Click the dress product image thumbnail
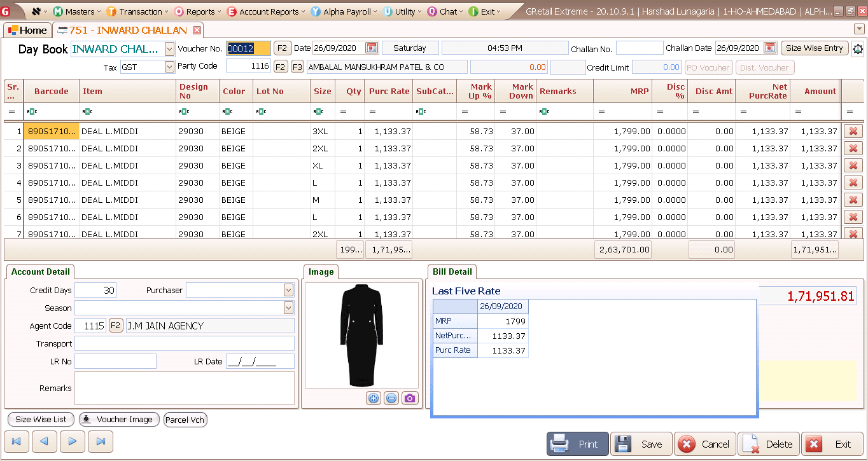 coord(363,335)
